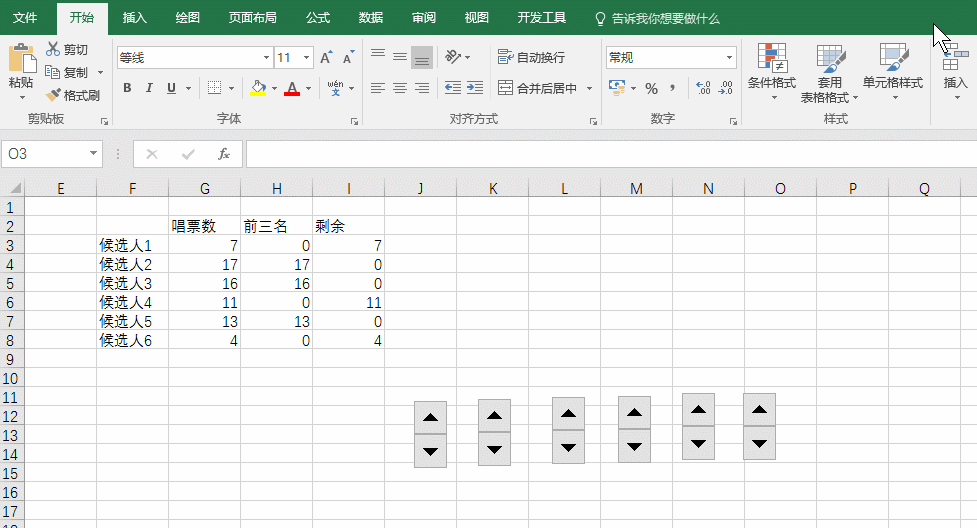Click up arrow on leftmost spin button
This screenshot has height=528, width=977.
click(x=430, y=418)
